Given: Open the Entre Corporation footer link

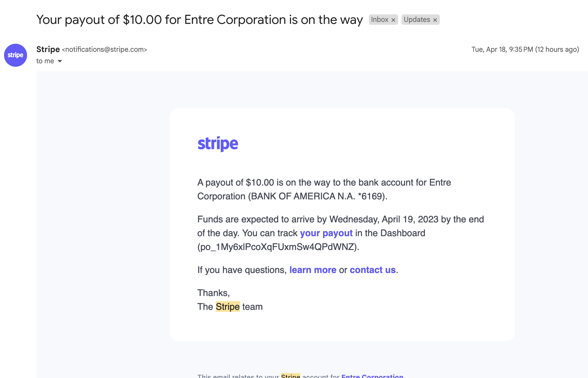Looking at the screenshot, I should [372, 375].
